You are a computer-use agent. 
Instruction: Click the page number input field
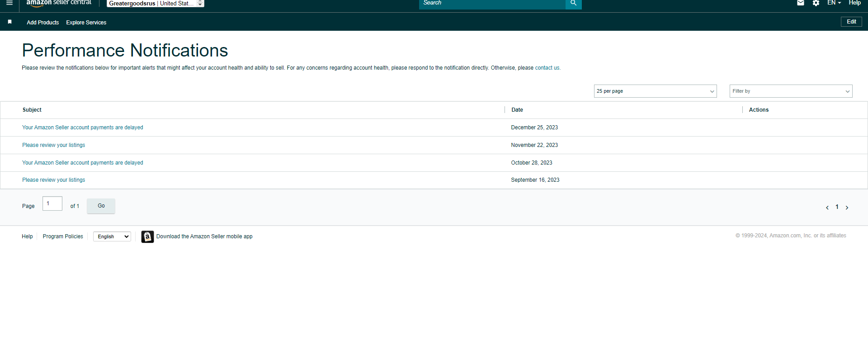click(52, 203)
